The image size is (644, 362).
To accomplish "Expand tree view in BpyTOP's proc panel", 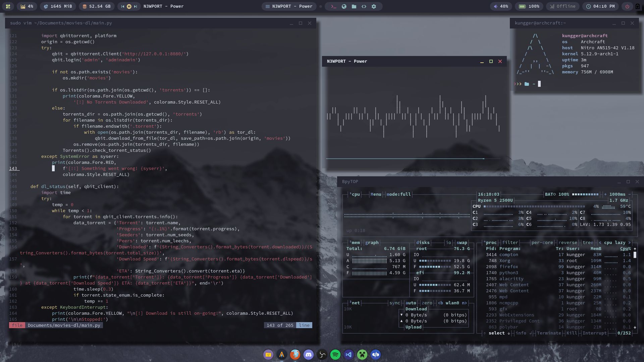I will pyautogui.click(x=588, y=242).
